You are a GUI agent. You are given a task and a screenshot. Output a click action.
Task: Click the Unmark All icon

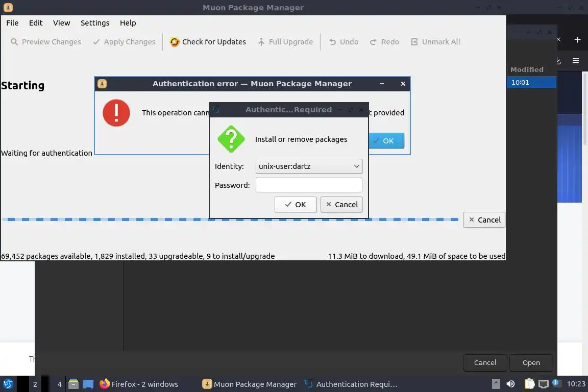coord(414,42)
